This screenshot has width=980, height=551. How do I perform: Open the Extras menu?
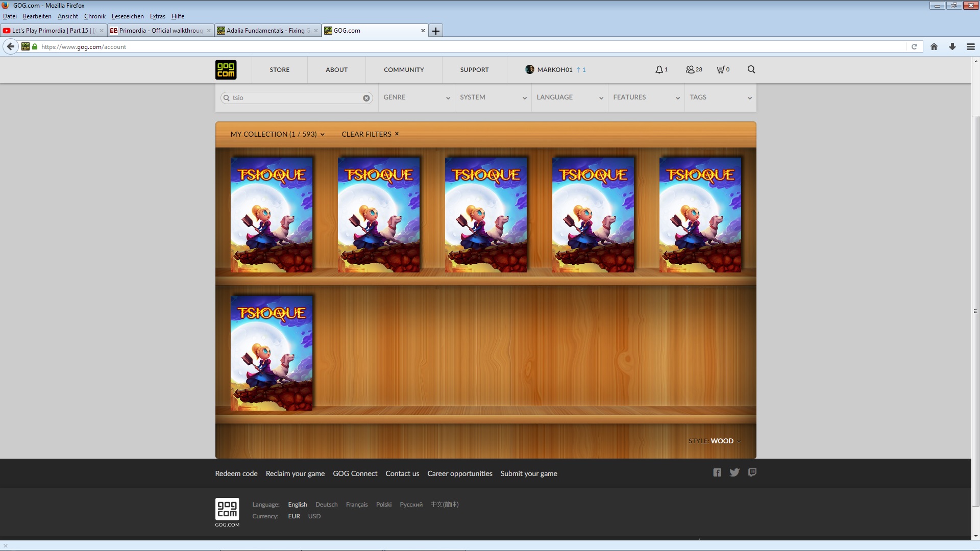(x=157, y=16)
